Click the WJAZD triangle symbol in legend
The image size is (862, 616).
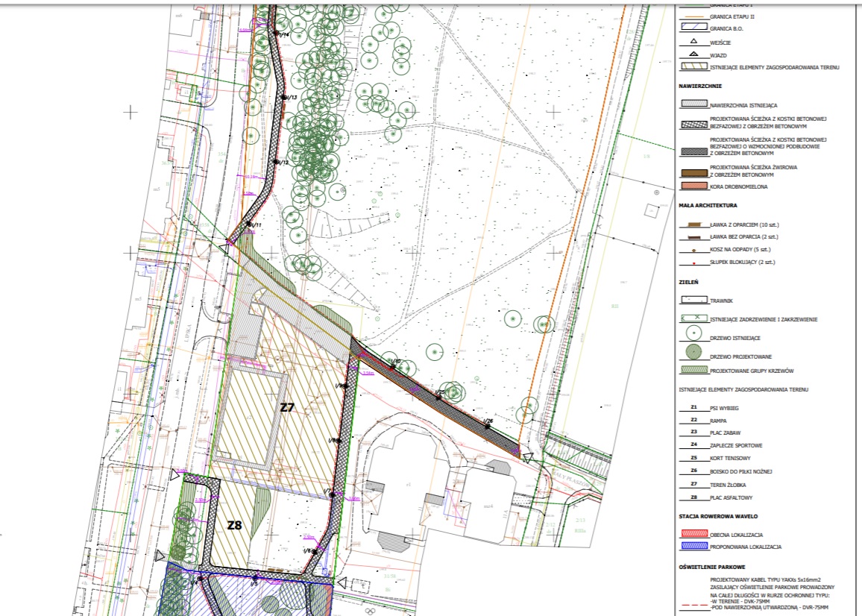click(693, 54)
